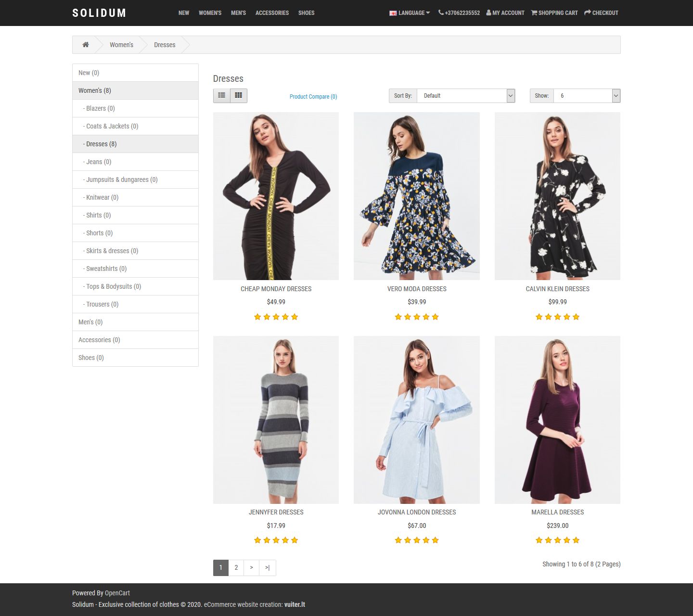The image size is (693, 616).
Task: Select Women's (8) sidebar category
Action: click(x=135, y=90)
